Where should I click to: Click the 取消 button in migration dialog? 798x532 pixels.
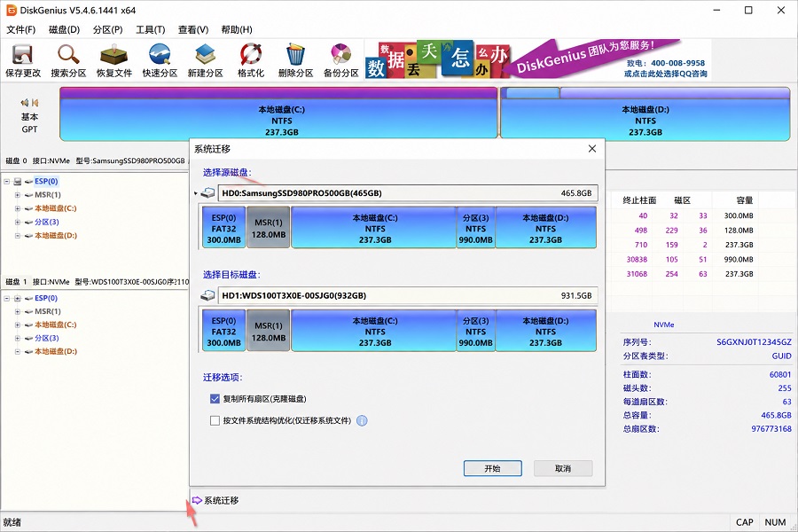click(563, 468)
